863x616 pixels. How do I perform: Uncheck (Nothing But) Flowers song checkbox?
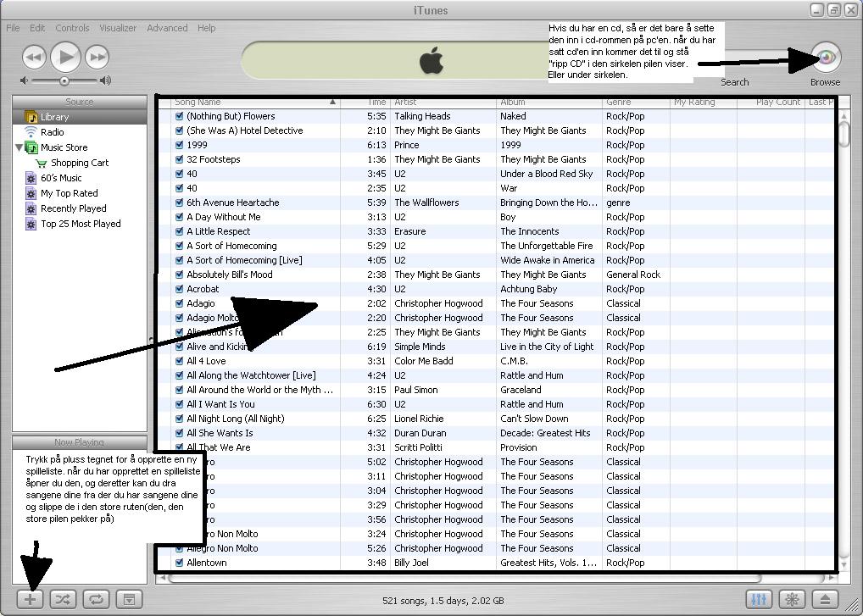pyautogui.click(x=179, y=116)
